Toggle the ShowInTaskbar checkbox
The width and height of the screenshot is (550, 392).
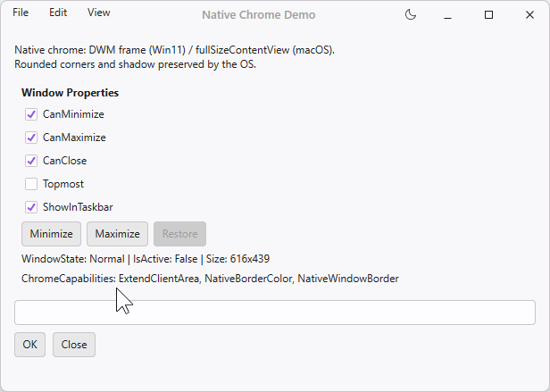coord(31,207)
